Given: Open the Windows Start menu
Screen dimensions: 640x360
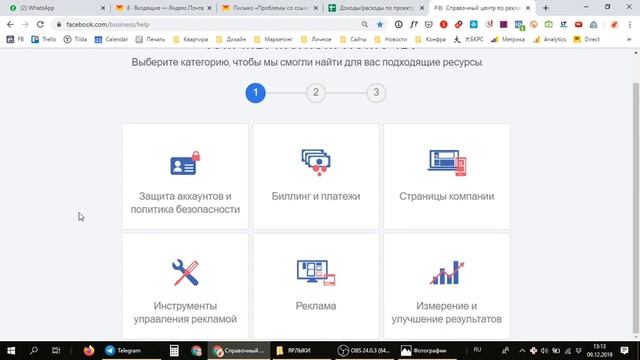Looking at the screenshot, I should [11, 351].
